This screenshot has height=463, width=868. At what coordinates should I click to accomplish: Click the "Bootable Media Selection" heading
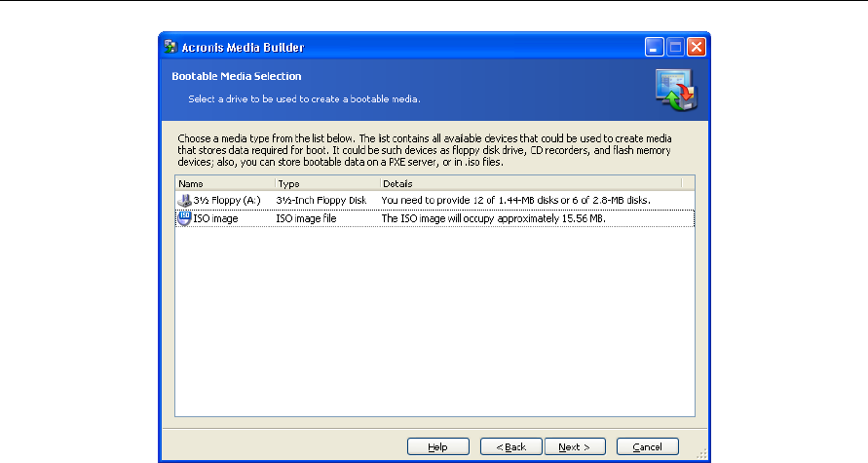[237, 76]
